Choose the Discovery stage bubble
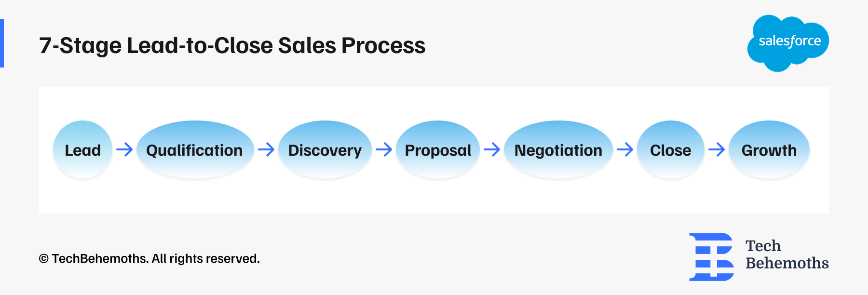Image resolution: width=868 pixels, height=295 pixels. pyautogui.click(x=325, y=150)
